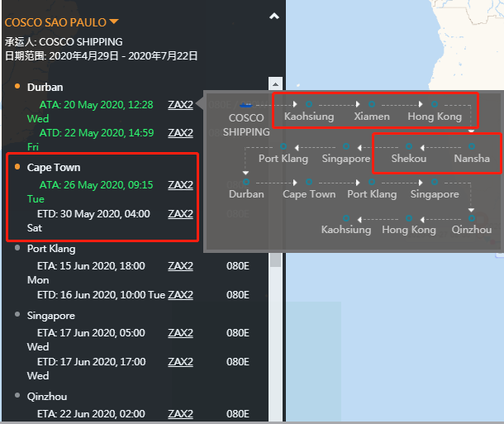Click the COSCO SHIPPING ship icon in route popup
Screen dimensions: 504x424
click(x=246, y=105)
